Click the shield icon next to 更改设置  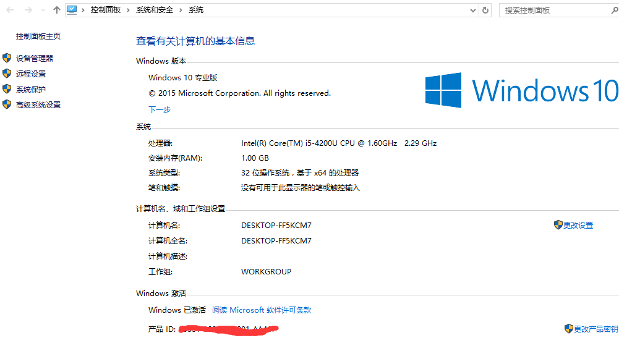(558, 225)
